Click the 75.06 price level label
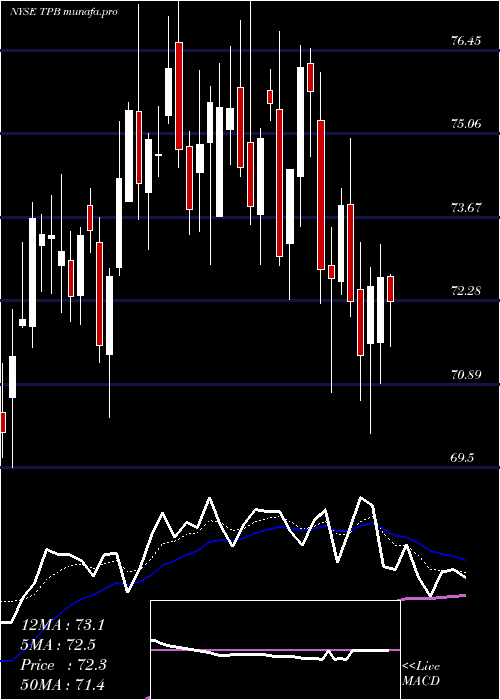This screenshot has height=700, width=500. coord(466,124)
